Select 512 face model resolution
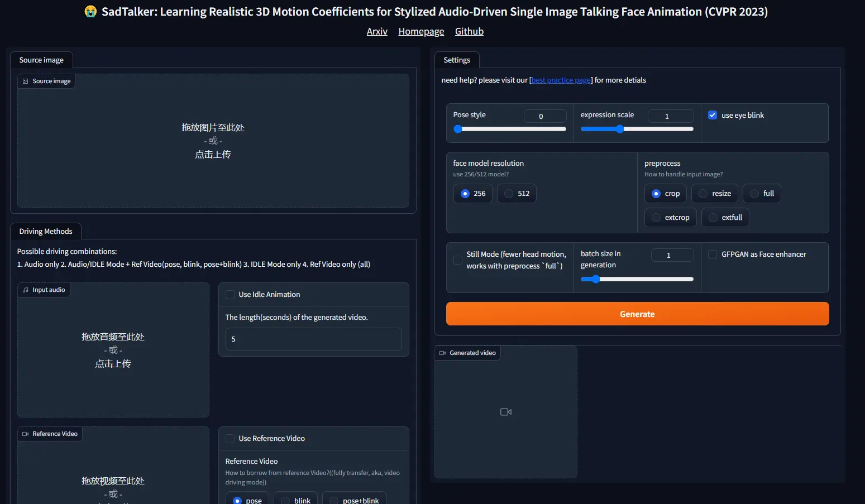The image size is (865, 504). click(517, 193)
